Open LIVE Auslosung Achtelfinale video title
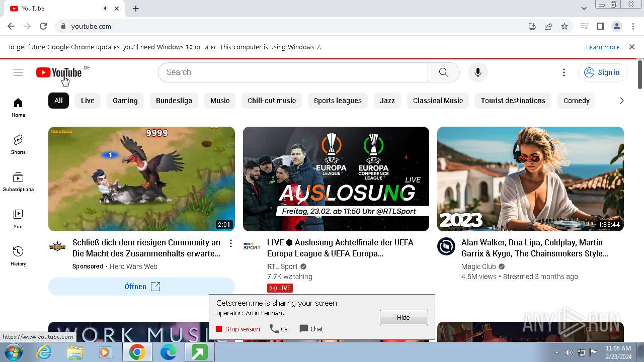 [340, 248]
